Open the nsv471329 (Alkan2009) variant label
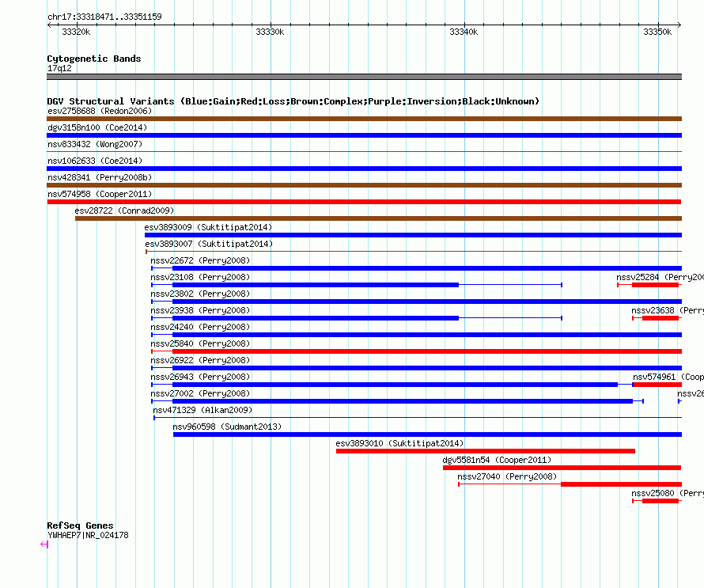This screenshot has width=704, height=588. pyautogui.click(x=202, y=410)
